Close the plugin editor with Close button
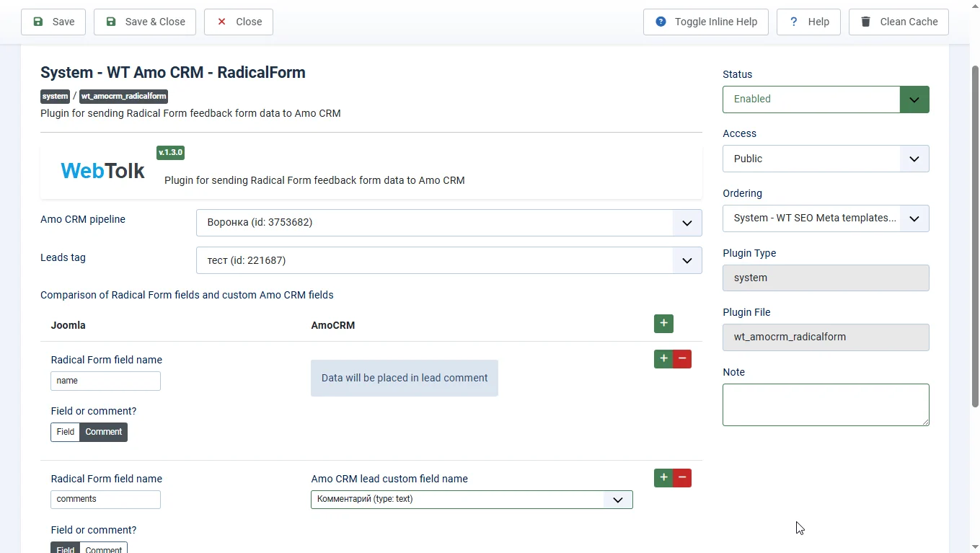Image resolution: width=980 pixels, height=553 pixels. pos(239,22)
